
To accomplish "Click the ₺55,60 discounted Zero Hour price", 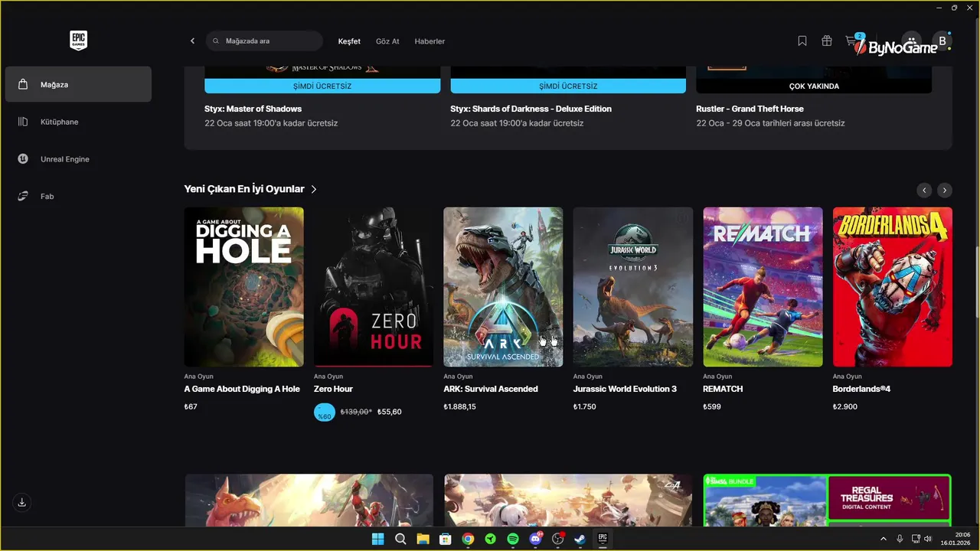I will 389,412.
